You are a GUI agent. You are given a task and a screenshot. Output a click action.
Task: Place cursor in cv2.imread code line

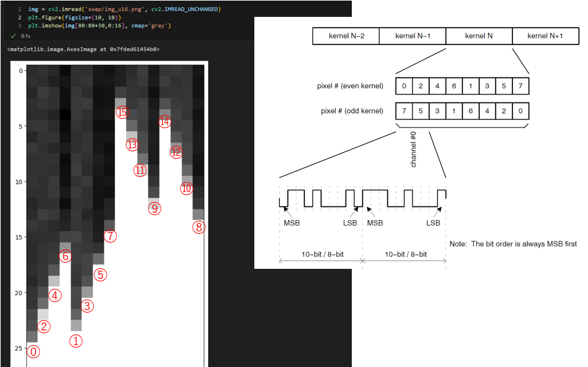[124, 9]
